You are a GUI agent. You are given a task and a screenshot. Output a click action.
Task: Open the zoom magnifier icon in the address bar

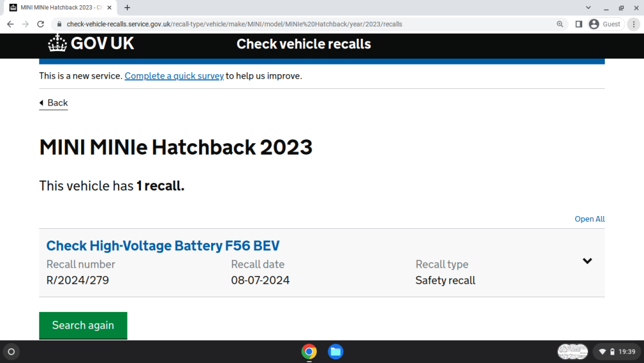[x=560, y=25]
